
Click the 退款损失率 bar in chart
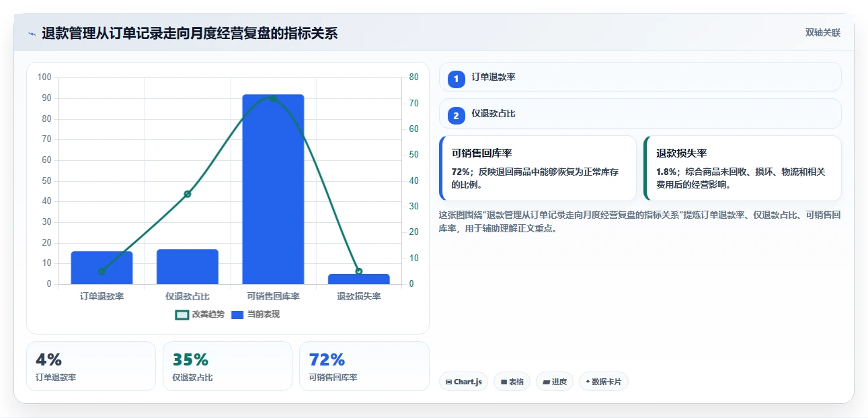pyautogui.click(x=359, y=279)
